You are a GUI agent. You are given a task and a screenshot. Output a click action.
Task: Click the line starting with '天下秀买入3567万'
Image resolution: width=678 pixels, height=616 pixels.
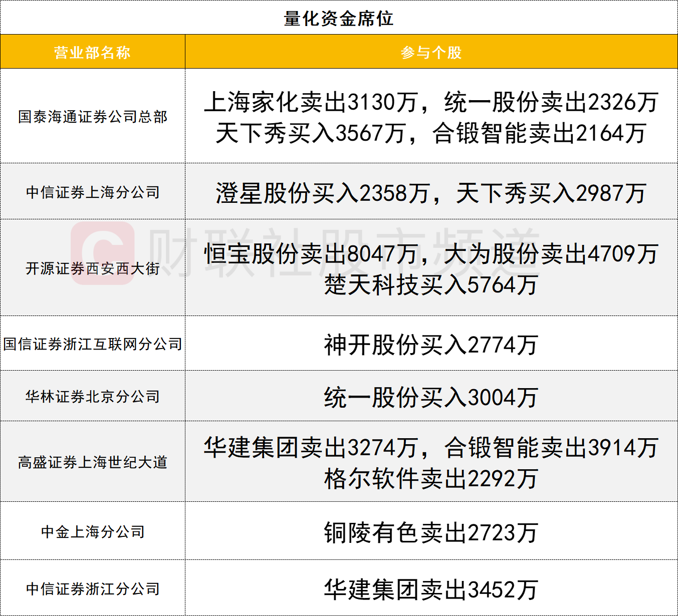click(x=431, y=133)
